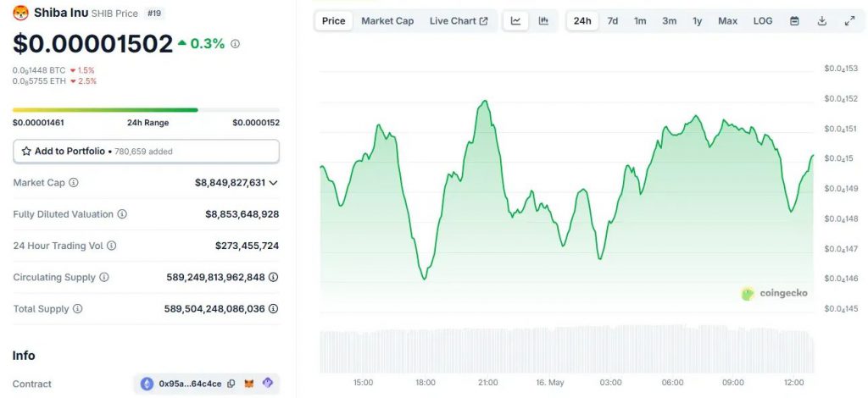Expand chart to fullscreen
The image size is (868, 398).
click(x=849, y=21)
